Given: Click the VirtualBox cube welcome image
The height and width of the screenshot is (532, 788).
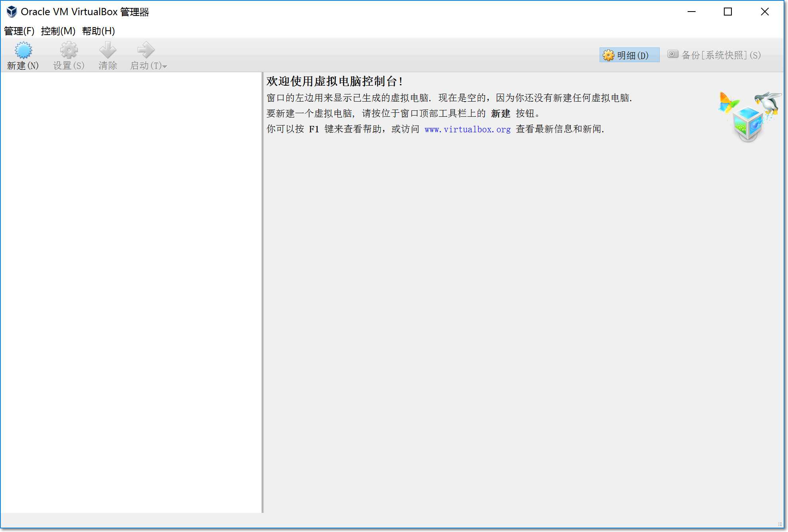Looking at the screenshot, I should click(x=749, y=117).
